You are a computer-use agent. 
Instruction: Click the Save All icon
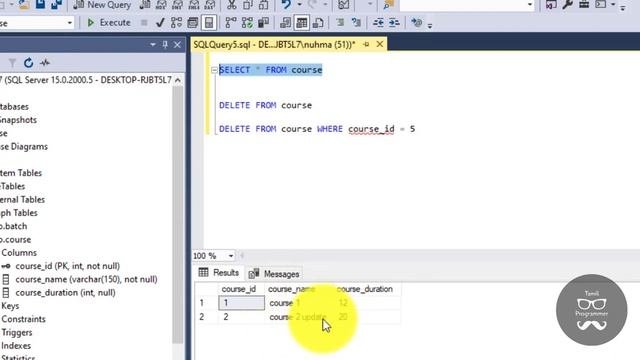pyautogui.click(x=56, y=5)
